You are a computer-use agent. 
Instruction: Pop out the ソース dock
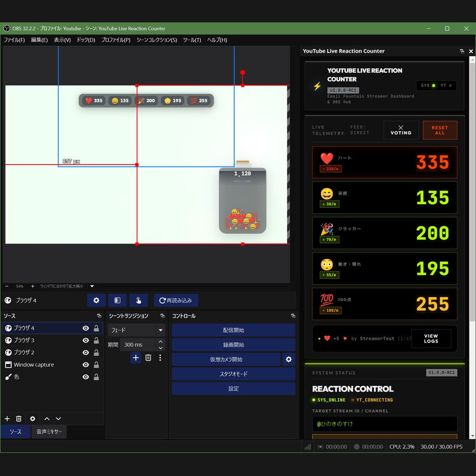coord(99,316)
